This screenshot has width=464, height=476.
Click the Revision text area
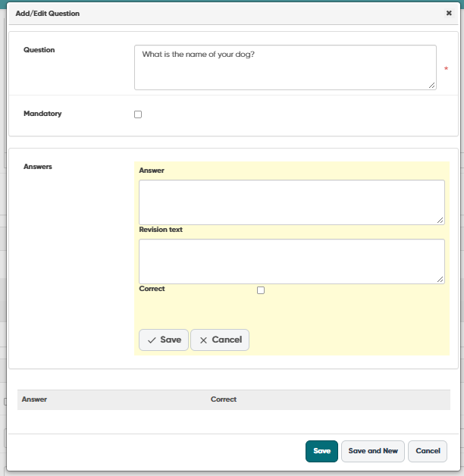[x=292, y=261]
